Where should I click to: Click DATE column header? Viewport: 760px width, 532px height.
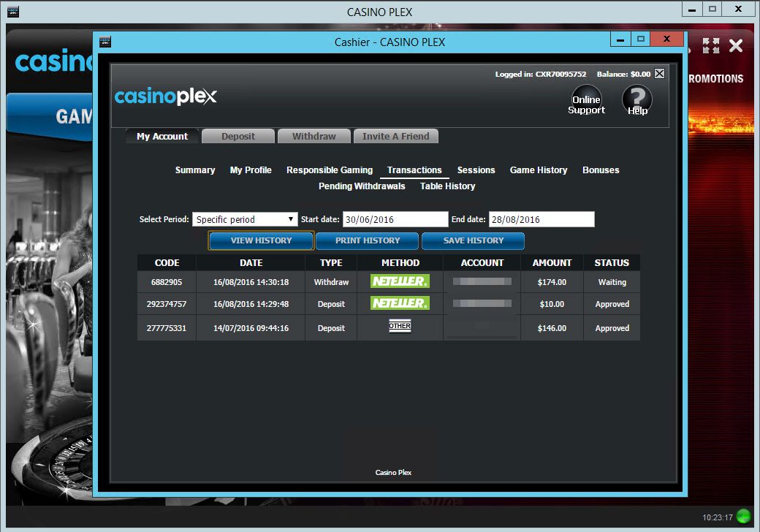tap(251, 262)
